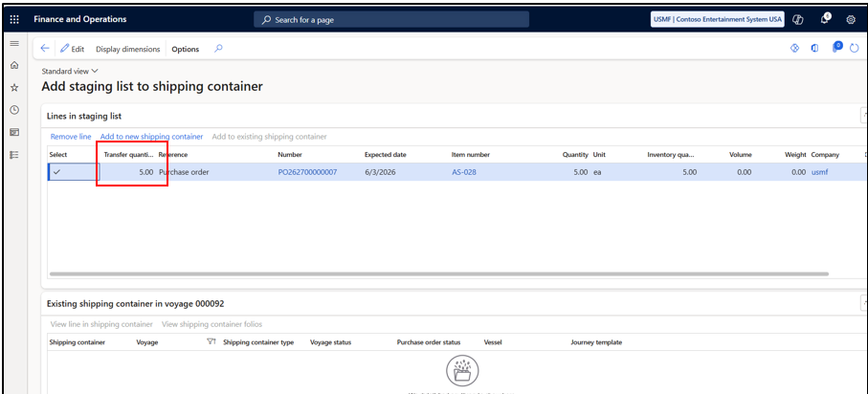Sort by Company column header
The image size is (868, 394).
coord(825,155)
